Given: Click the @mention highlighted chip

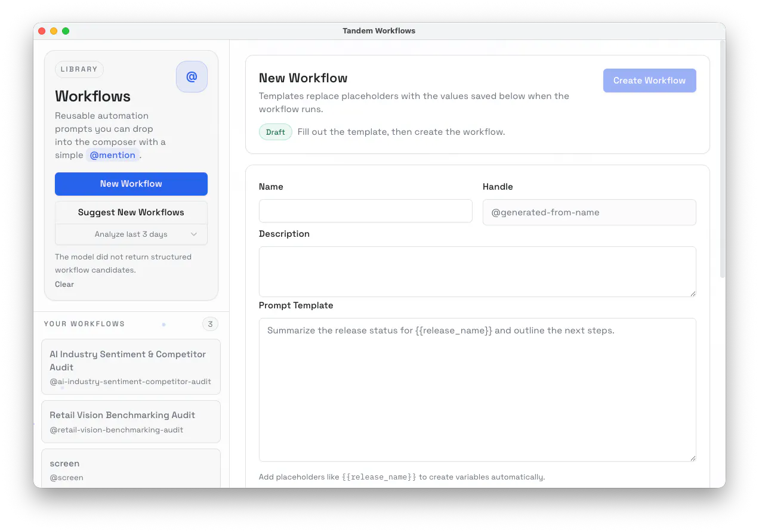Looking at the screenshot, I should point(113,155).
